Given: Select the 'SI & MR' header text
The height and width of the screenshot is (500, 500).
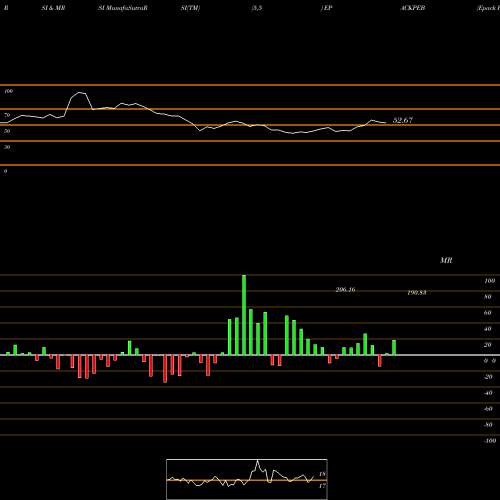Looking at the screenshot, I should 53,8.
